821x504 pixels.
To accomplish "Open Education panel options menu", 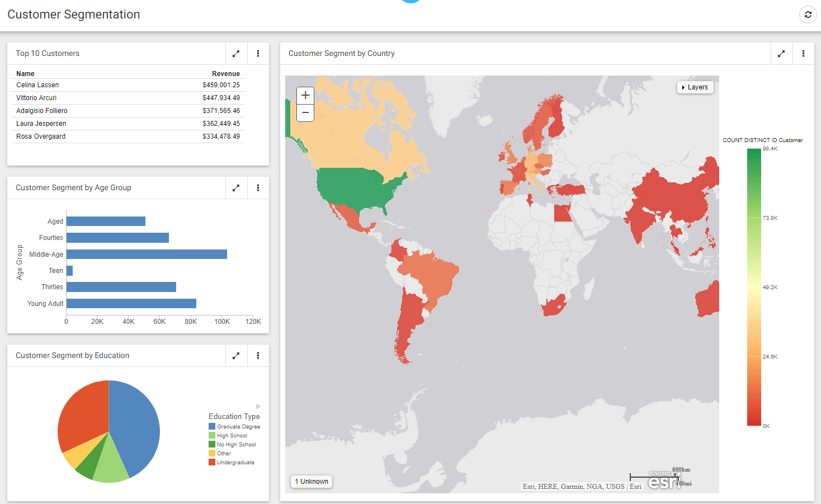I will click(258, 356).
